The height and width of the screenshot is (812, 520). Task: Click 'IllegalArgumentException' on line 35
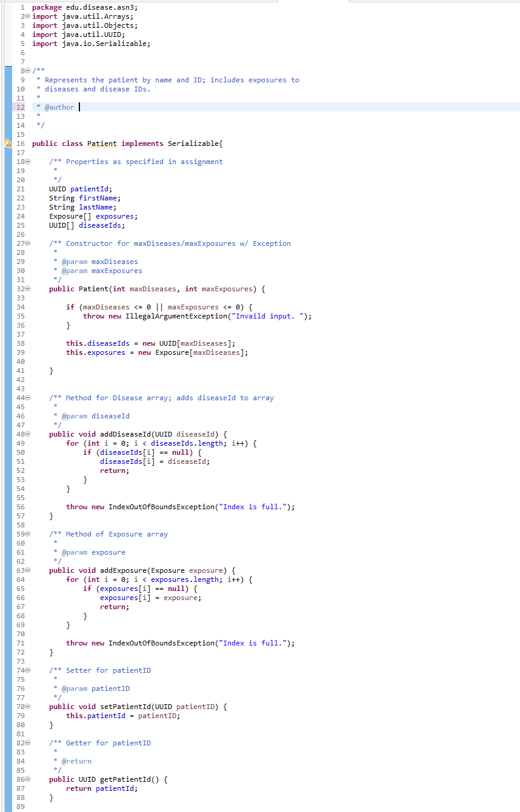176,316
